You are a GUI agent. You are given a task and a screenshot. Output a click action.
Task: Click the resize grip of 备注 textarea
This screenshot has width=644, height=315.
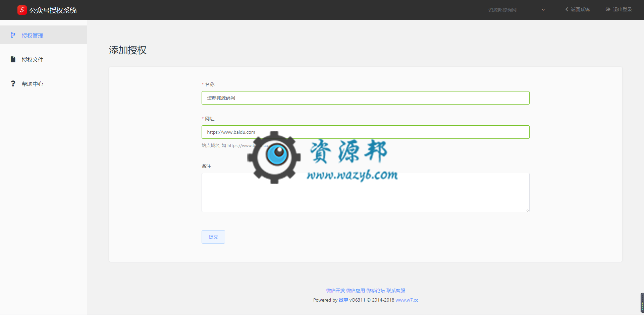click(527, 210)
